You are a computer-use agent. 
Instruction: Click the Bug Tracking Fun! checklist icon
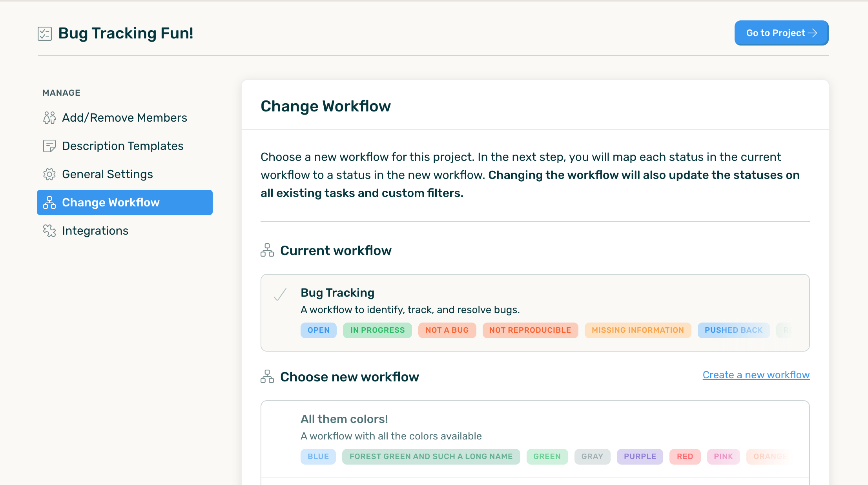tap(45, 33)
